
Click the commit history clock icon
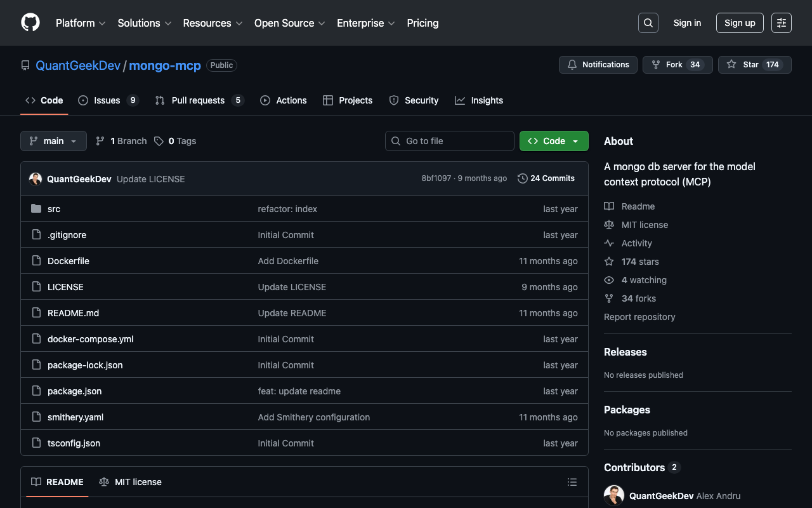pos(523,178)
